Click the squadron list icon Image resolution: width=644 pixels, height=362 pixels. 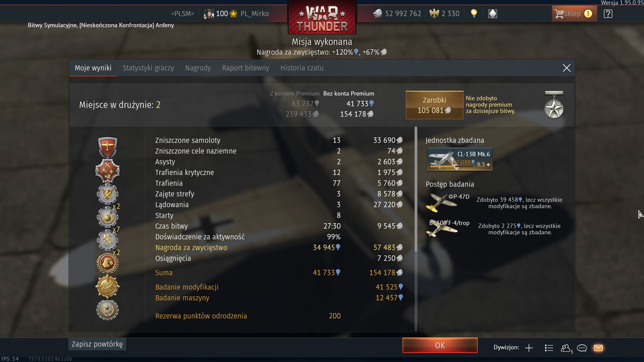(x=549, y=348)
